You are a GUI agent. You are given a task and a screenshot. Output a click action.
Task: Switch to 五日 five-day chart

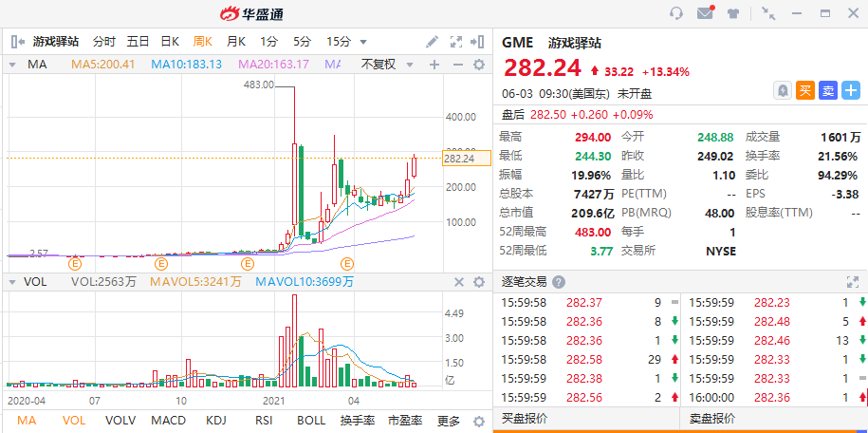(138, 42)
